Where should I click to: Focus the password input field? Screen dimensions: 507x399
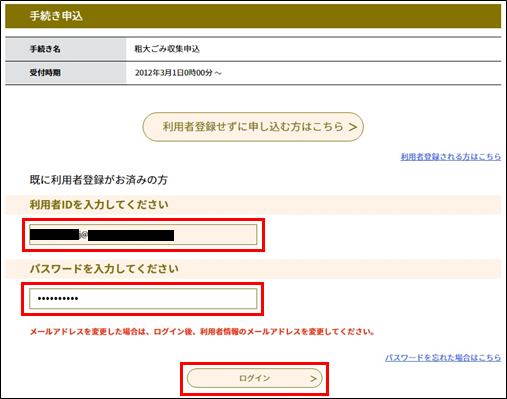[143, 299]
